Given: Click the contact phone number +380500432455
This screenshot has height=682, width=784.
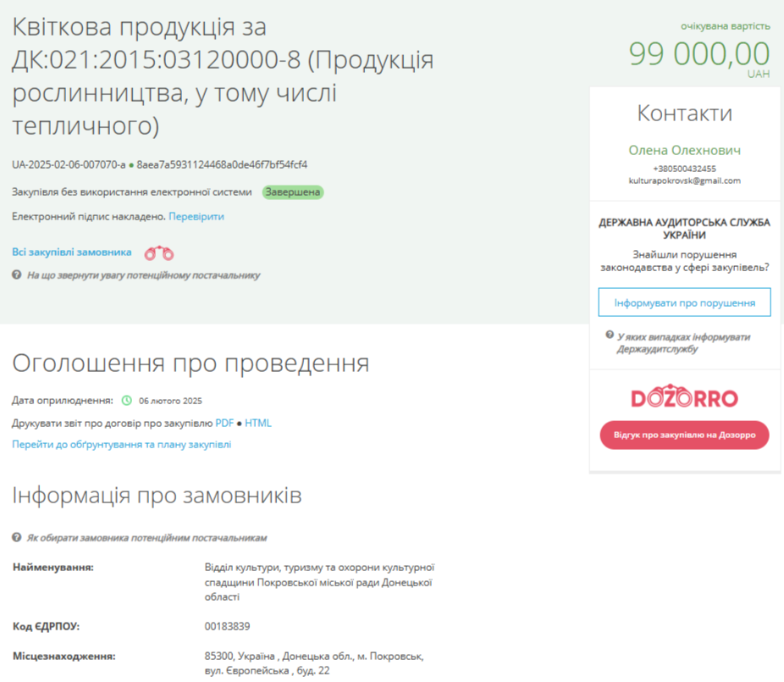Looking at the screenshot, I should [684, 169].
